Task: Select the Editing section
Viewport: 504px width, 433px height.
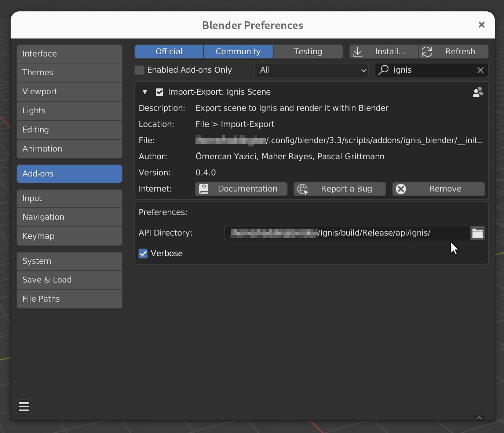Action: [x=69, y=130]
